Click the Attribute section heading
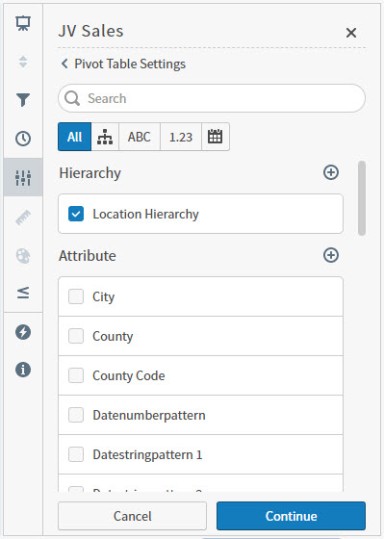Viewport: 384px width, 539px height. click(87, 256)
